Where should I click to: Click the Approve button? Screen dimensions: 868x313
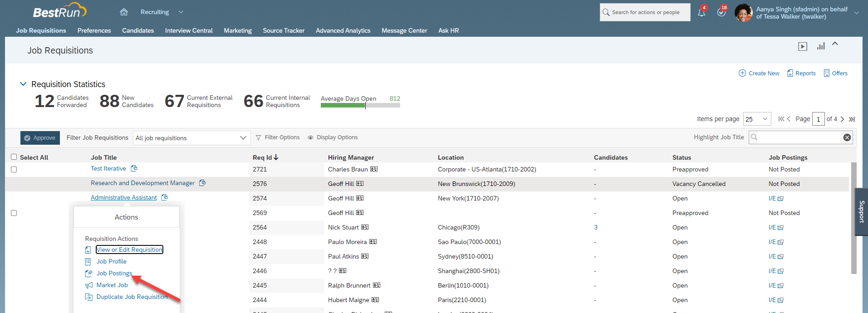(x=40, y=138)
